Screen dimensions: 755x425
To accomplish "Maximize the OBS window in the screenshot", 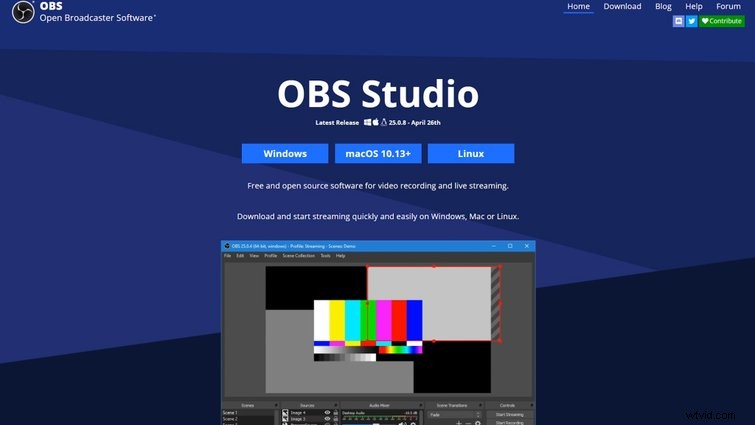I will point(510,246).
